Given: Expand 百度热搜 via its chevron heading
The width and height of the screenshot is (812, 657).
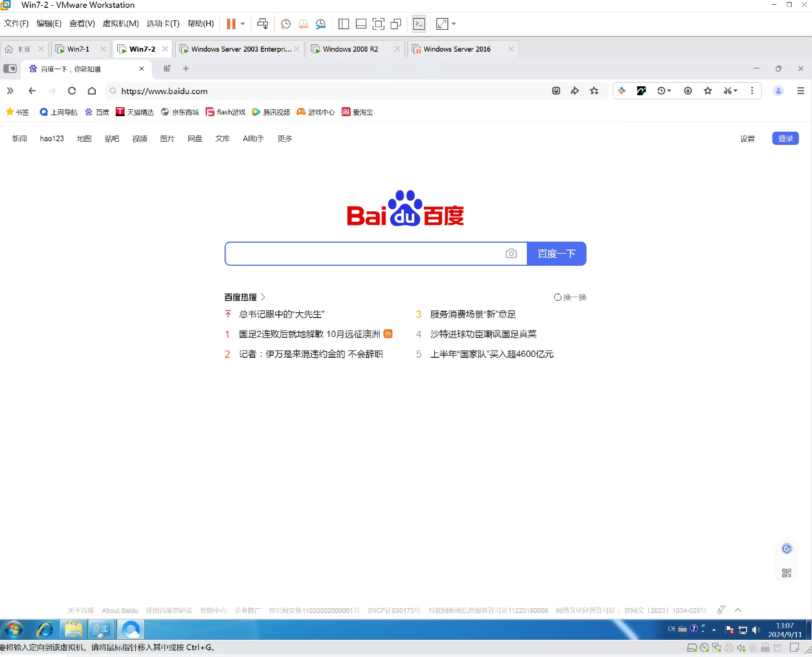Looking at the screenshot, I should coord(245,297).
